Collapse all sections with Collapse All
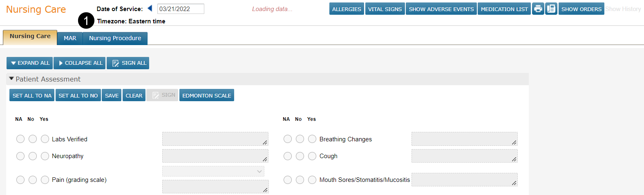The width and height of the screenshot is (644, 195). tap(80, 63)
